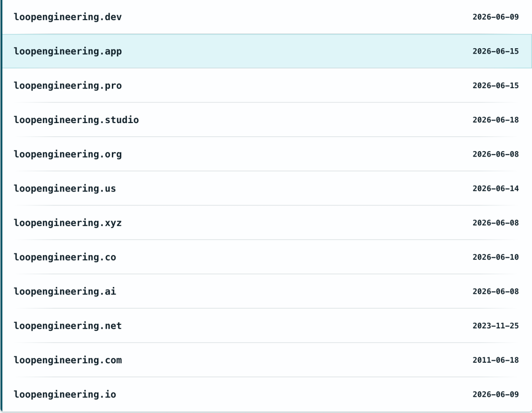Click the date 2011-06-18 for loopengineering.com
This screenshot has height=413, width=532.
coord(496,360)
